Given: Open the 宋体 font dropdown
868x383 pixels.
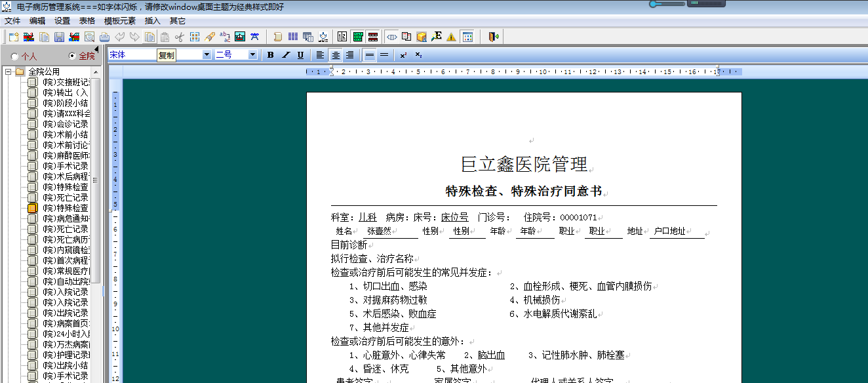Looking at the screenshot, I should point(207,55).
